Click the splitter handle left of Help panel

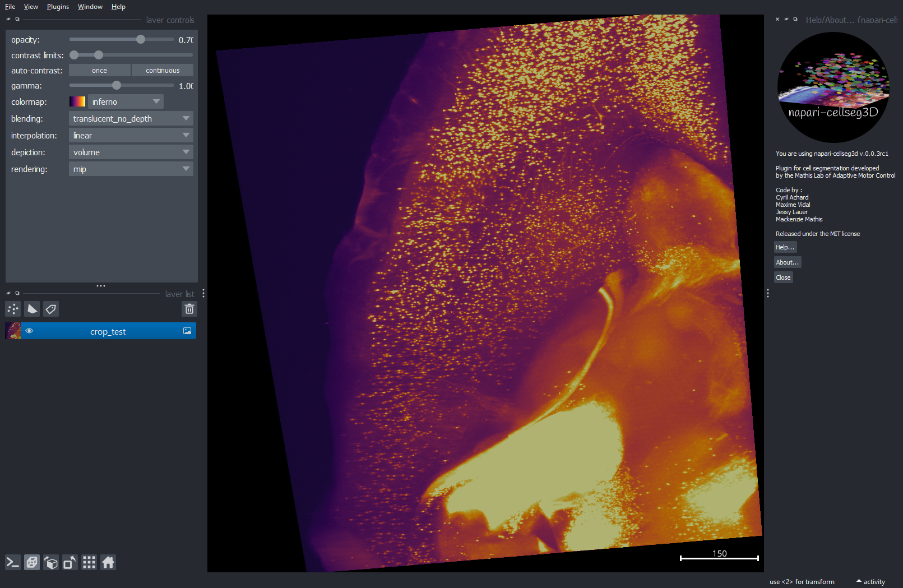(x=768, y=293)
